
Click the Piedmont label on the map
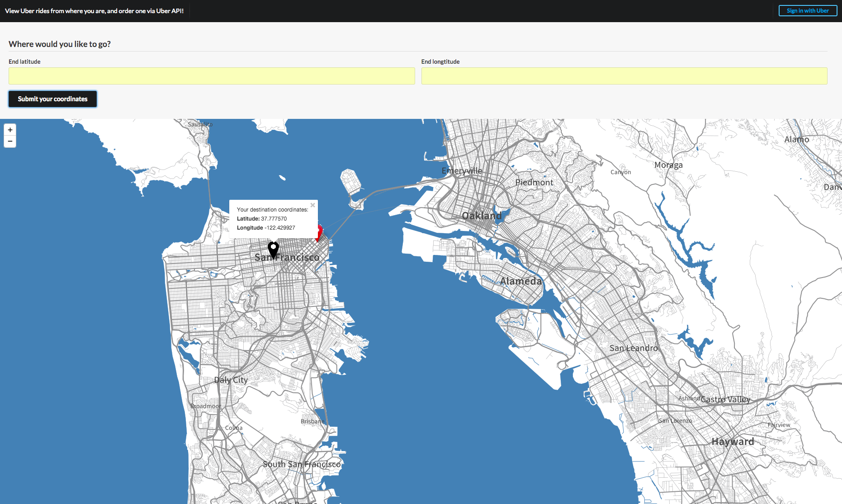click(534, 182)
